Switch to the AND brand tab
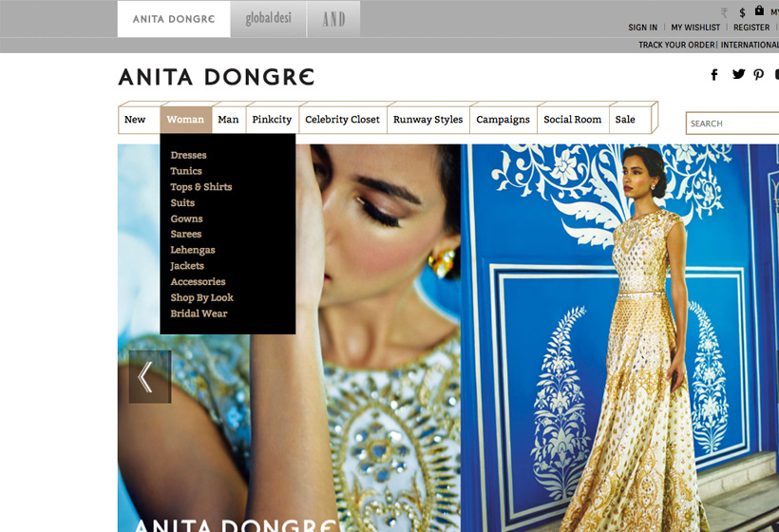The height and width of the screenshot is (532, 779). point(333,19)
